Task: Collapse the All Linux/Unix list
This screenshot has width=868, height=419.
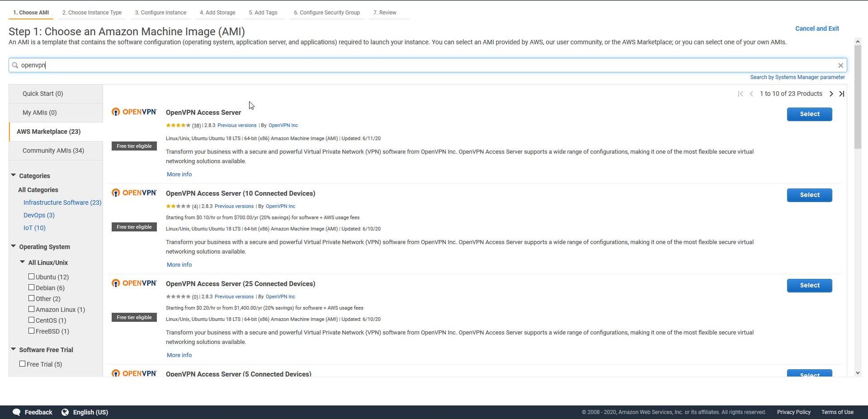Action: click(22, 262)
